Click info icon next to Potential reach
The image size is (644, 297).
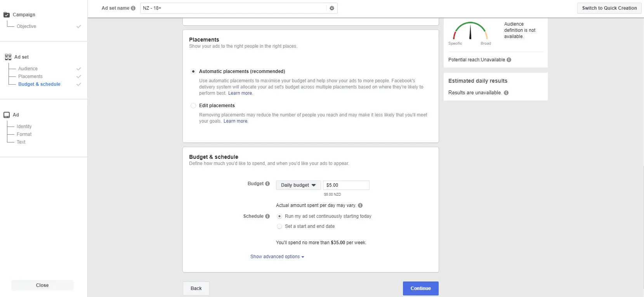click(509, 60)
